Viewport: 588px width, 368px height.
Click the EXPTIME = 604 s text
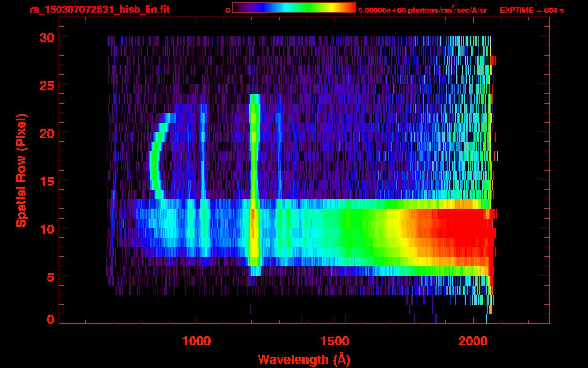pos(531,10)
